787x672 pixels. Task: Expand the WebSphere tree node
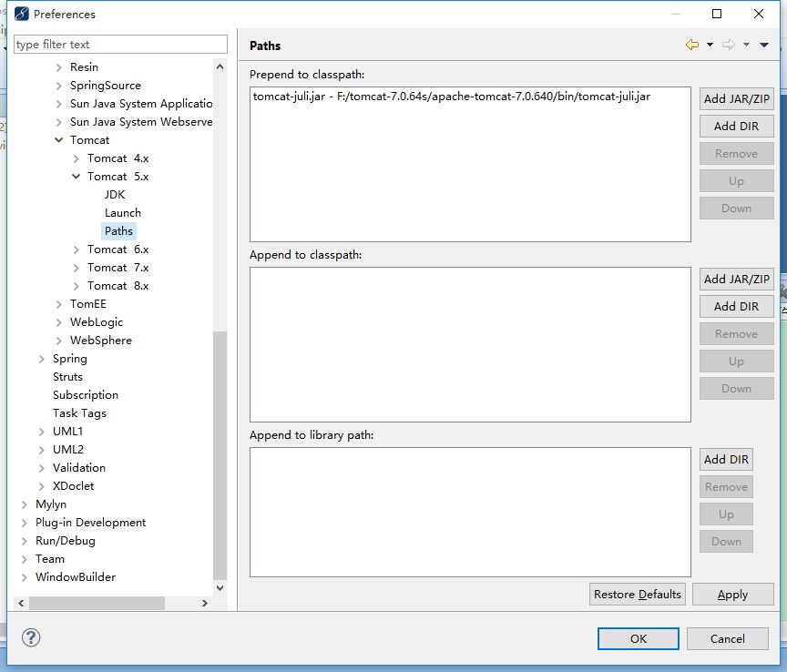point(58,341)
